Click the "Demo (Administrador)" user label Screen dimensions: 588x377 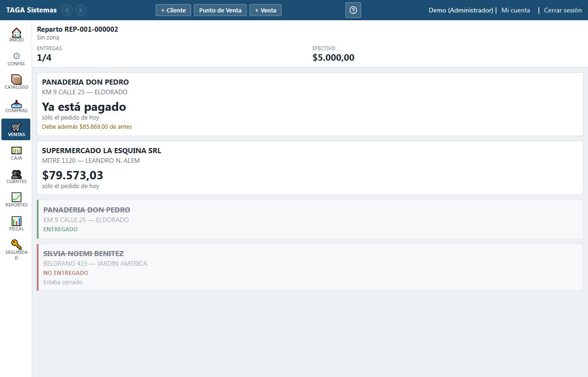pos(461,10)
